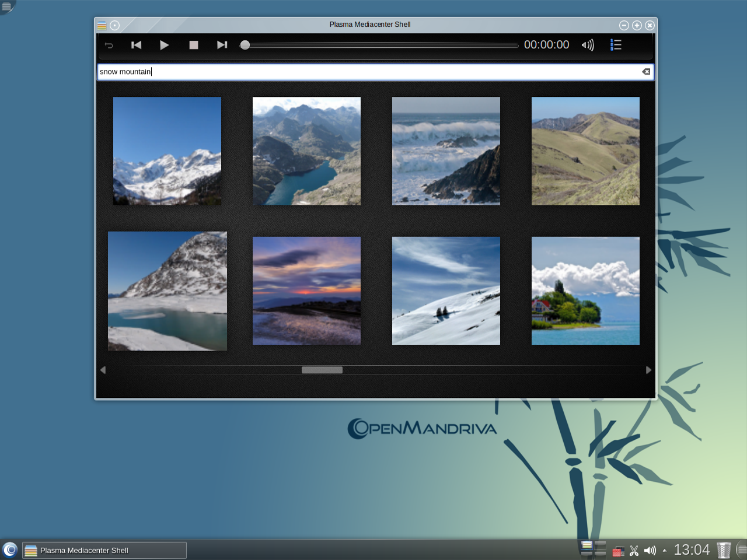Select the ocean waves on rocks thumbnail
747x560 pixels.
click(446, 151)
